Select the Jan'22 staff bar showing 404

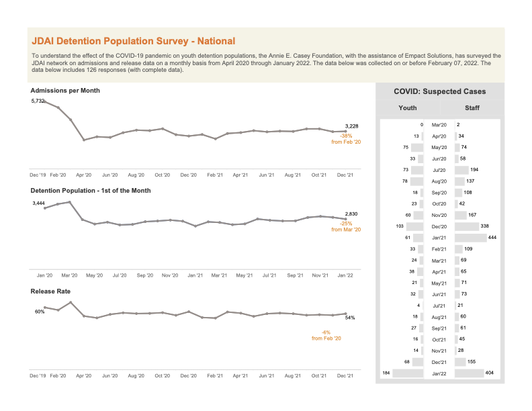pos(470,373)
